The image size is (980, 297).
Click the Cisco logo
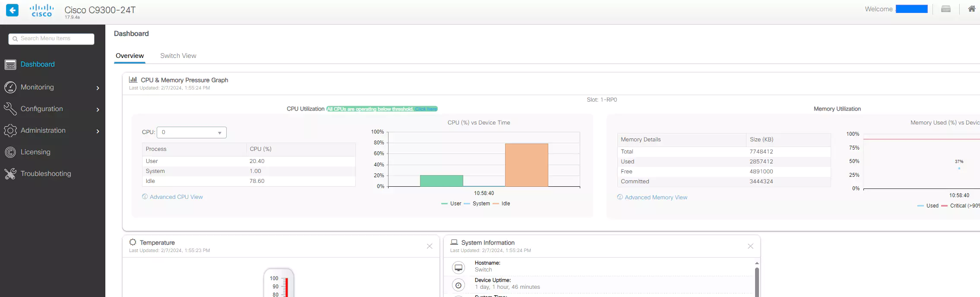(42, 10)
